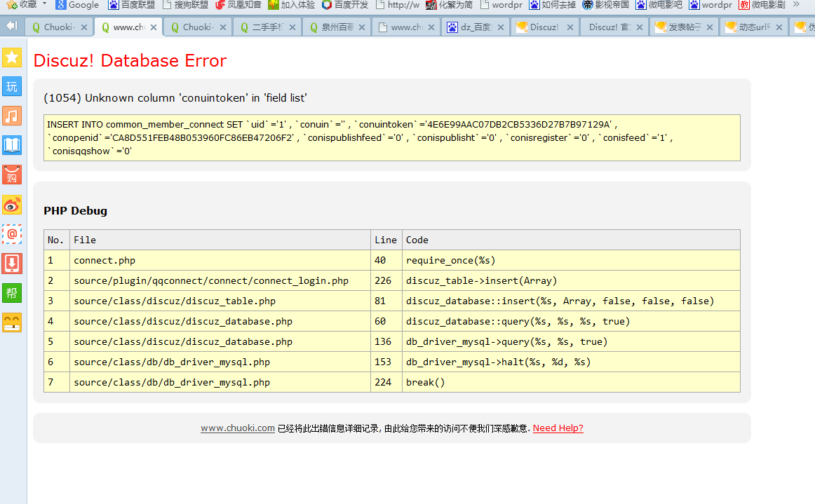Open the @ mail sidebar icon
Screen dimensions: 815x504
point(12,233)
